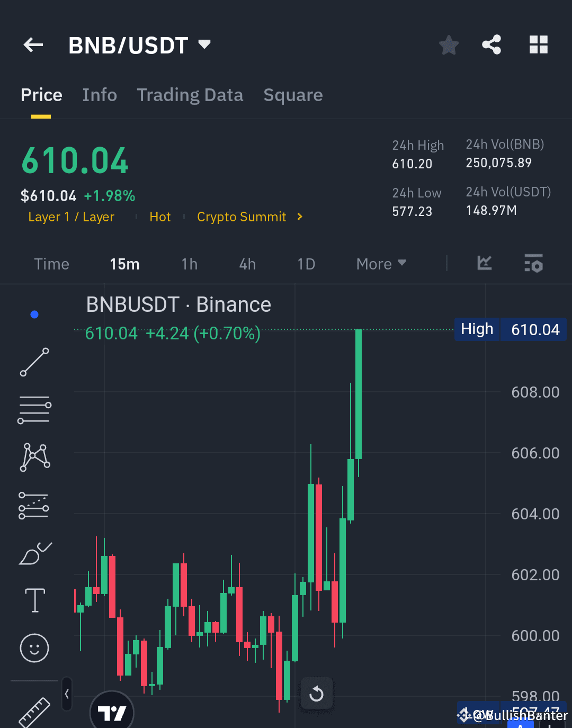Refresh the chart view
Viewport: 572px width, 728px height.
[317, 694]
